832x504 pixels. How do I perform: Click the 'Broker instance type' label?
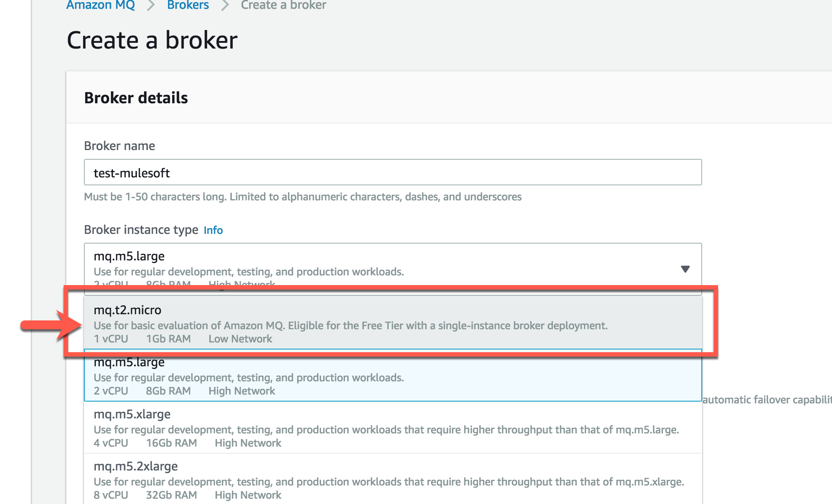141,230
